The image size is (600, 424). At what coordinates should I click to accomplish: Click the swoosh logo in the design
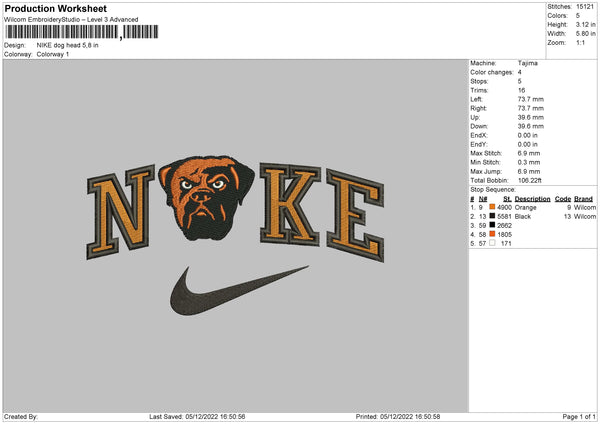coord(239,291)
